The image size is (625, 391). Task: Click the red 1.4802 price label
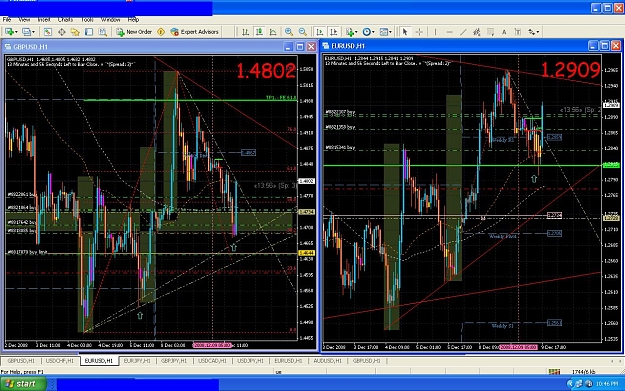(x=266, y=71)
